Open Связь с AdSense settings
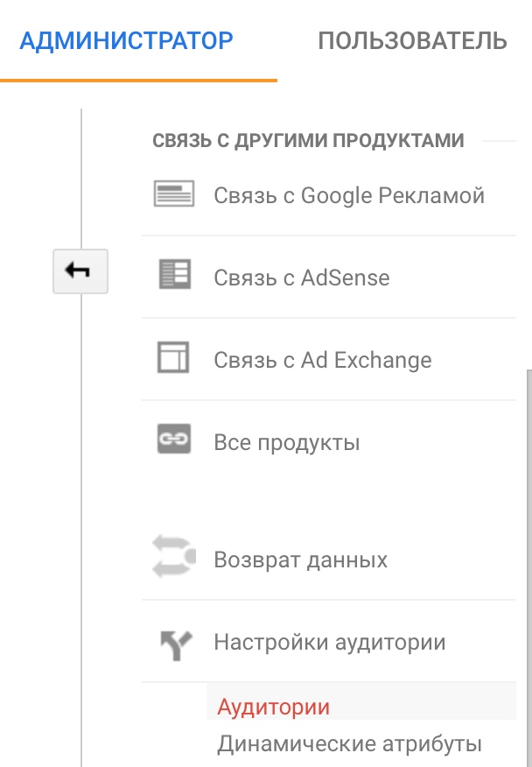532x767 pixels. coord(301,278)
